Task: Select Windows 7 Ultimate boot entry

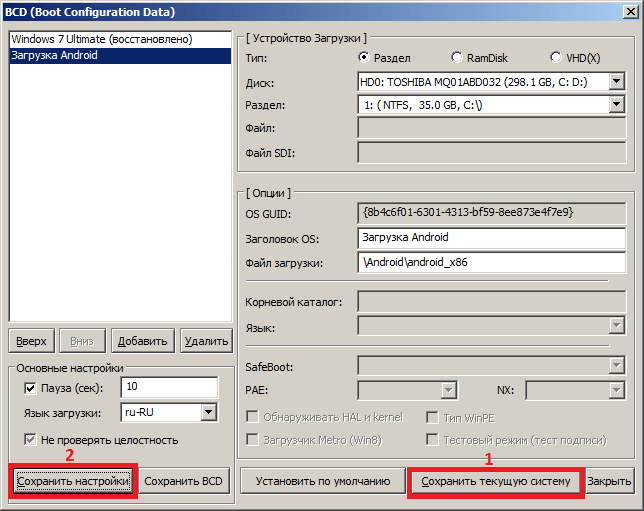Action: (101, 39)
